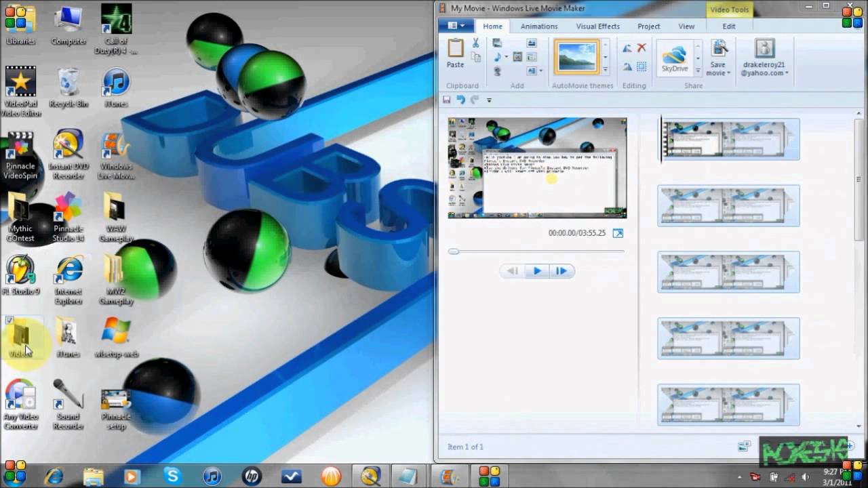Click the Cut scissors icon
This screenshot has height=488, width=868.
(476, 43)
